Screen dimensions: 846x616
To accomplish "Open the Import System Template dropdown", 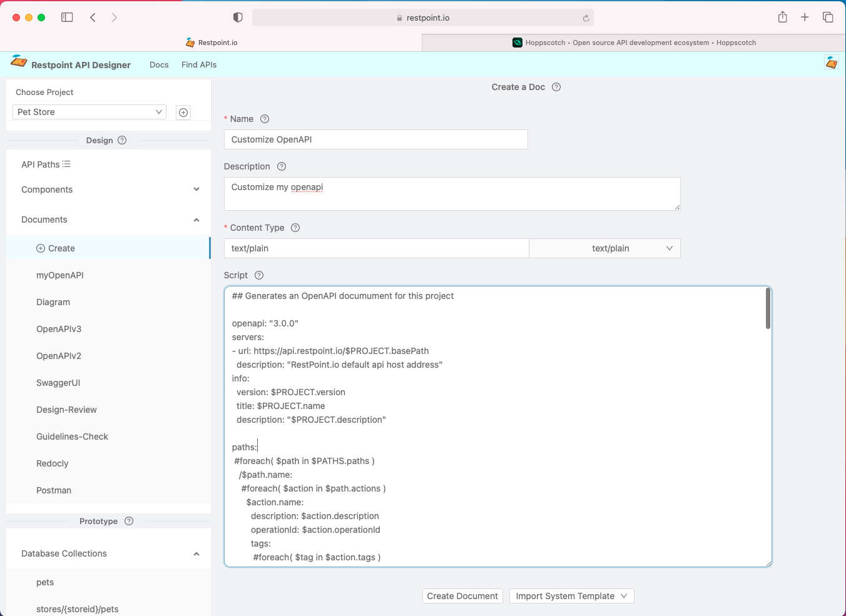I will click(572, 596).
